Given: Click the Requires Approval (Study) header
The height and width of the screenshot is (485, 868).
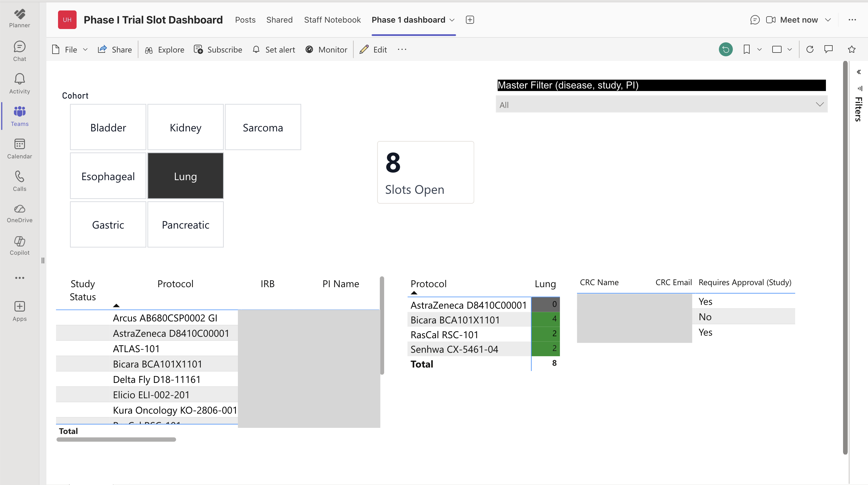Looking at the screenshot, I should click(745, 282).
